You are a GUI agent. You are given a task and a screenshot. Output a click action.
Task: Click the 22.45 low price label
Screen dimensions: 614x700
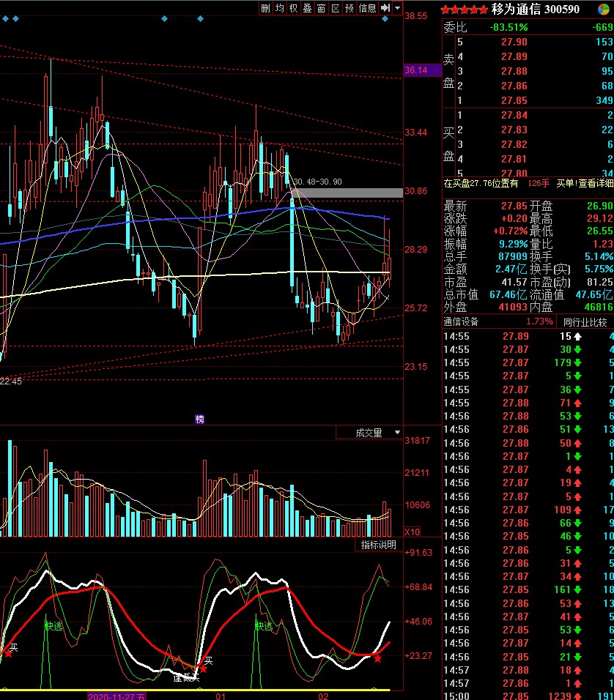pyautogui.click(x=11, y=381)
